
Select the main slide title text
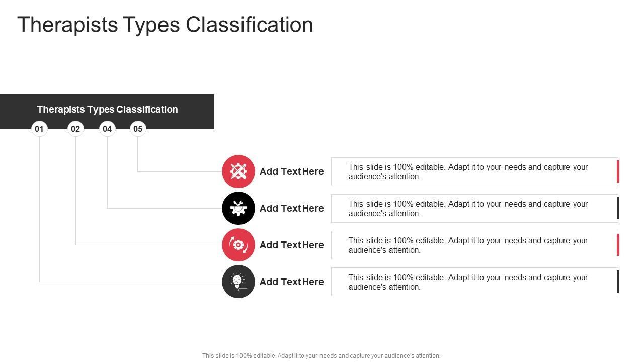click(x=165, y=25)
